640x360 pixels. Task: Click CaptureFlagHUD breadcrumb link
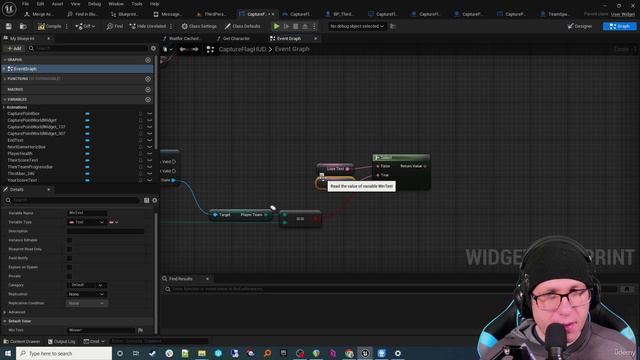[x=242, y=49]
